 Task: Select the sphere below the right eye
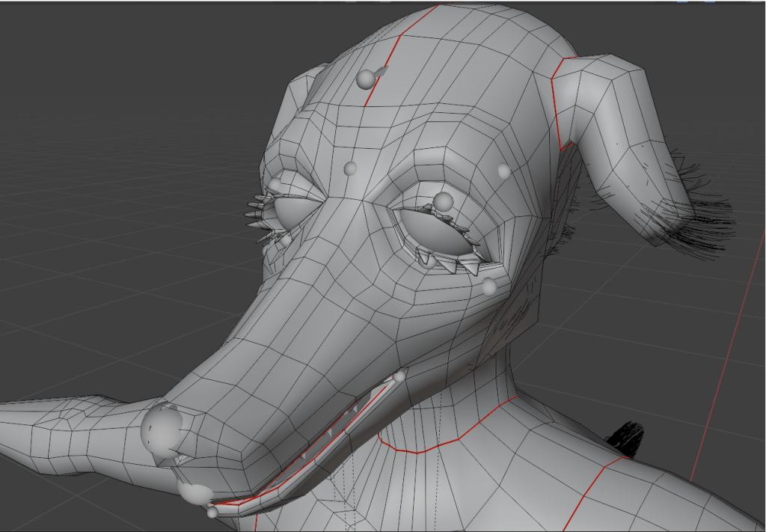[489, 287]
